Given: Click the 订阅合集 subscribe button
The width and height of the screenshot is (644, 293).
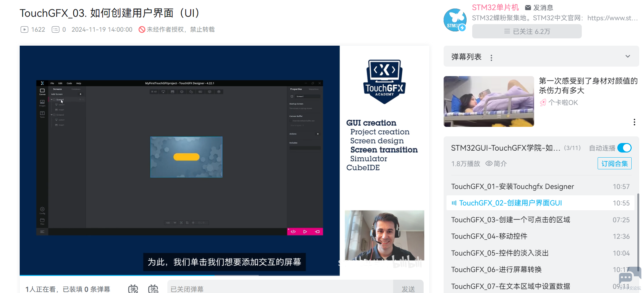Looking at the screenshot, I should [x=614, y=164].
